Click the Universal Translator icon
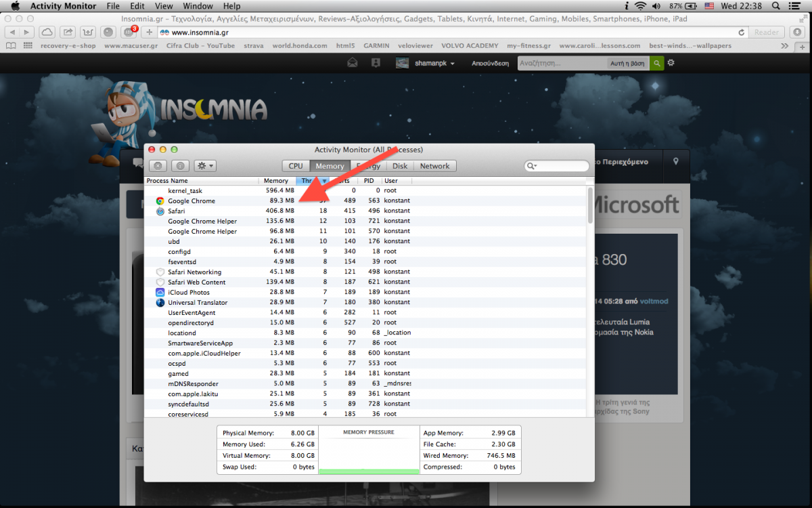812x508 pixels. 160,303
